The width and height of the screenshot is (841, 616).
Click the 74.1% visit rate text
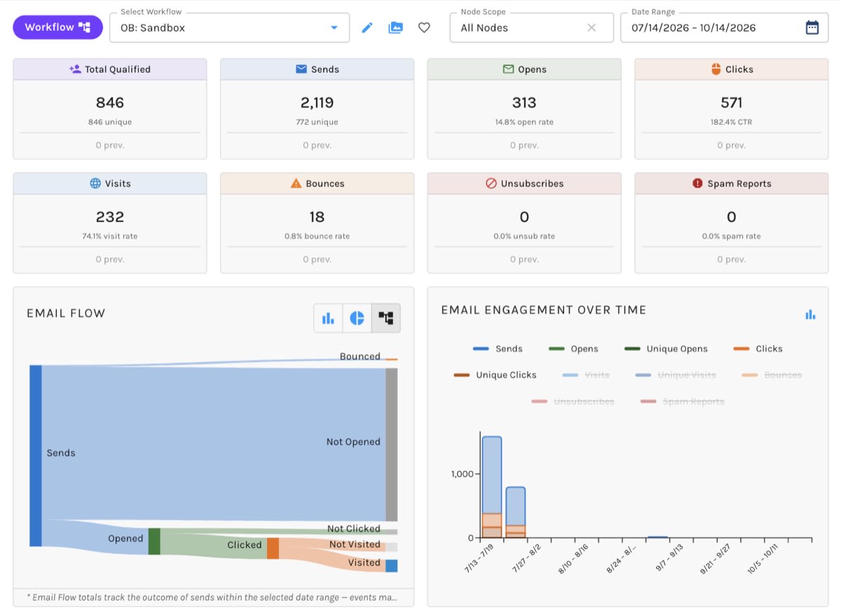pyautogui.click(x=110, y=236)
